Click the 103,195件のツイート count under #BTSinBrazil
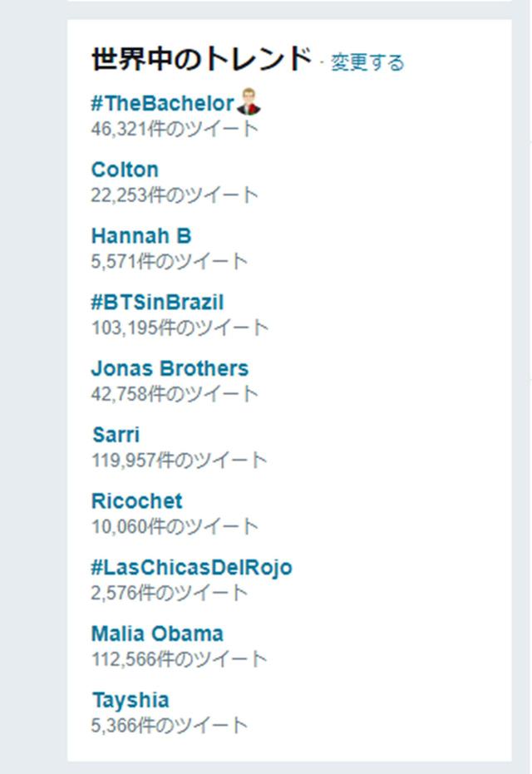Image resolution: width=532 pixels, height=774 pixels. pyautogui.click(x=180, y=328)
